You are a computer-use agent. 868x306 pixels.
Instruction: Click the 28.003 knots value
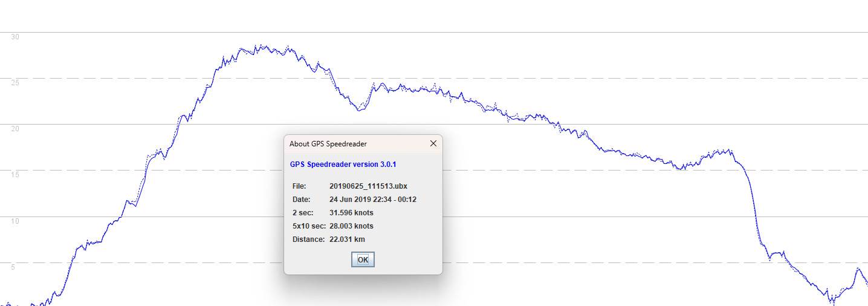click(x=351, y=226)
